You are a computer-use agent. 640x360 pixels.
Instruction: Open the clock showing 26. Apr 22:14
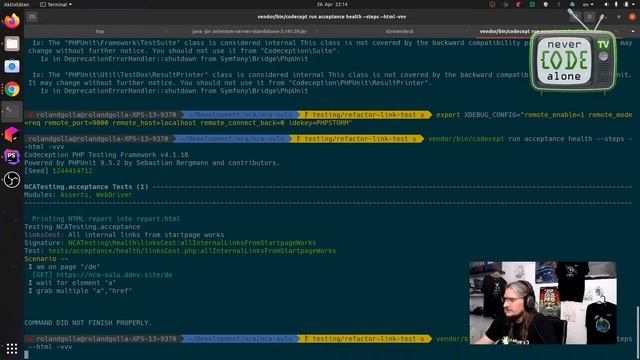click(x=332, y=4)
